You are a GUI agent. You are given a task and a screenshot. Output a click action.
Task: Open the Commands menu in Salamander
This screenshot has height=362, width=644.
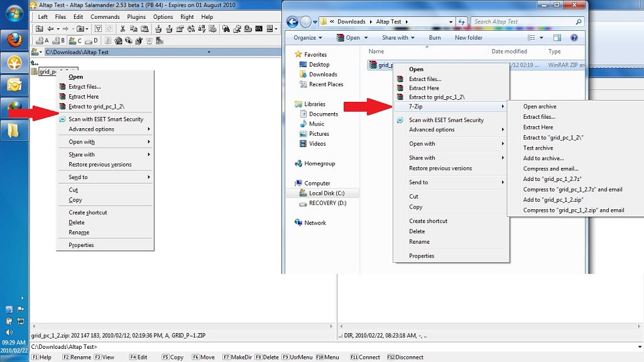(105, 17)
